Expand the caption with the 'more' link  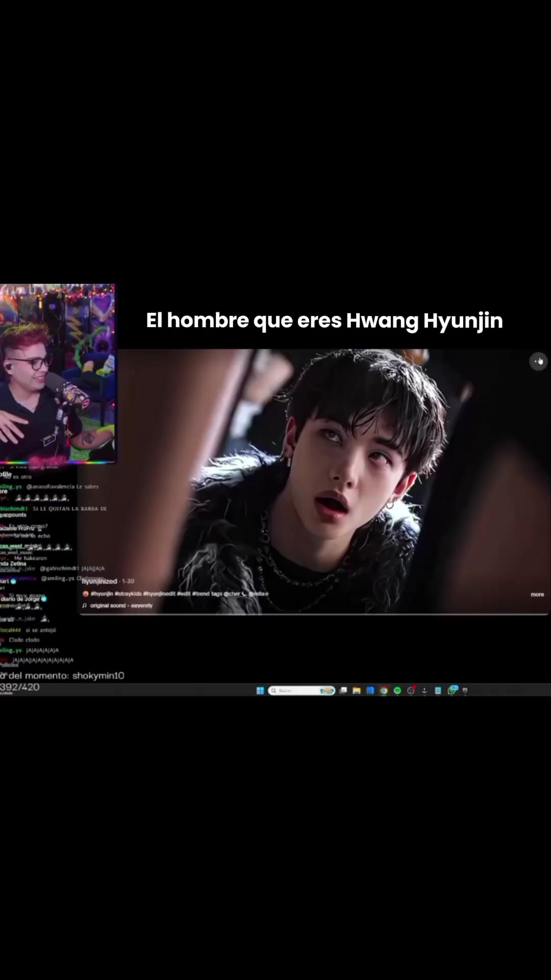(537, 595)
